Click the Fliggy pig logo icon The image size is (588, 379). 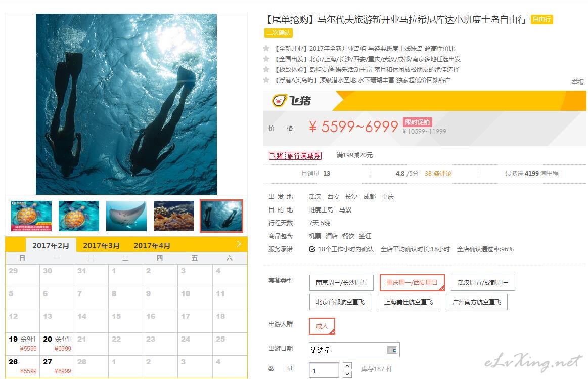279,101
